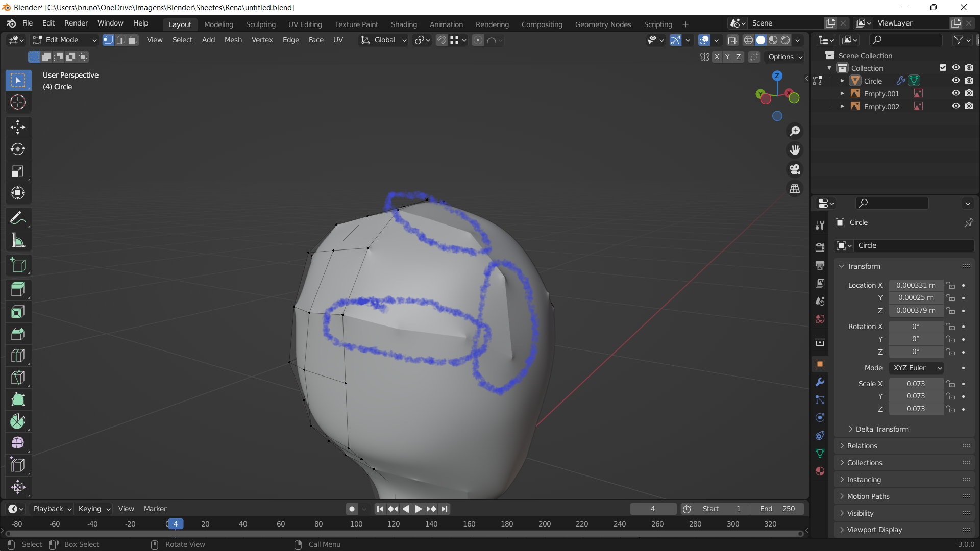Image resolution: width=980 pixels, height=551 pixels.
Task: Open the Render properties tab
Action: point(820,247)
